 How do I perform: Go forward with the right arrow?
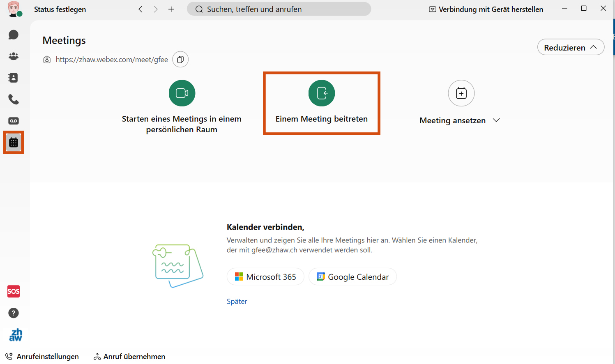(x=156, y=9)
